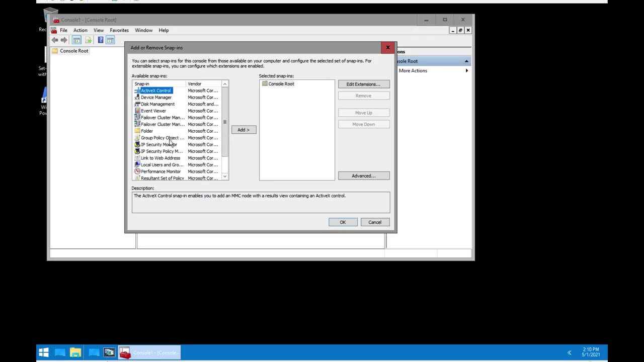Click the Link to Web Address icon
This screenshot has width=644, height=362.
tap(137, 158)
